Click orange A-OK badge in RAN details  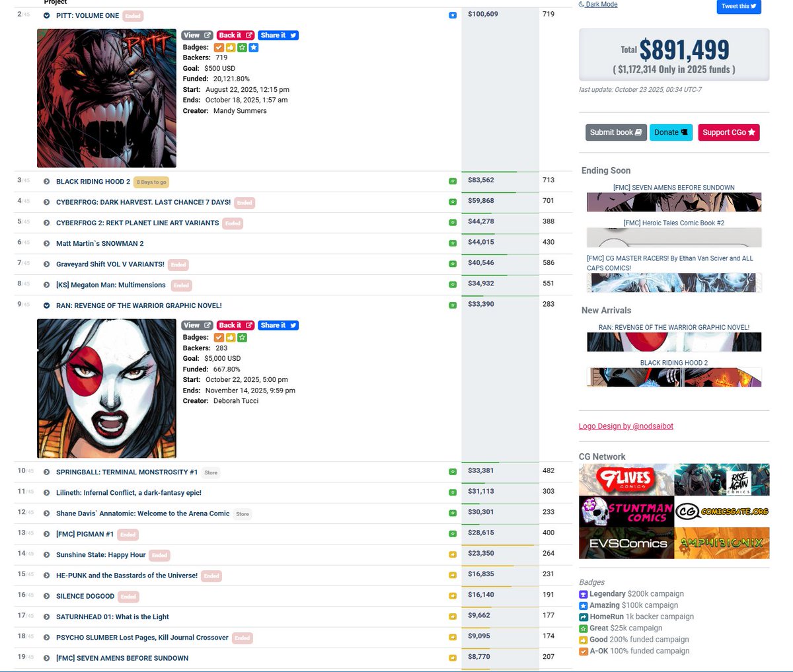(x=219, y=338)
